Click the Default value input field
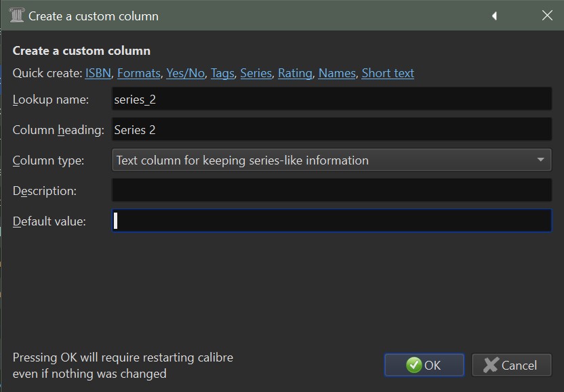Screen dimensions: 564x392 click(331, 221)
